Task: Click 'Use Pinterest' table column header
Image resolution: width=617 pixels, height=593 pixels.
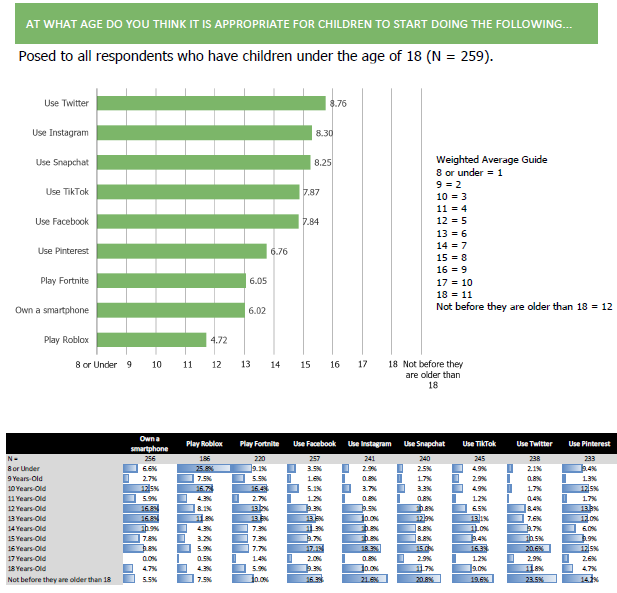Action: [589, 444]
